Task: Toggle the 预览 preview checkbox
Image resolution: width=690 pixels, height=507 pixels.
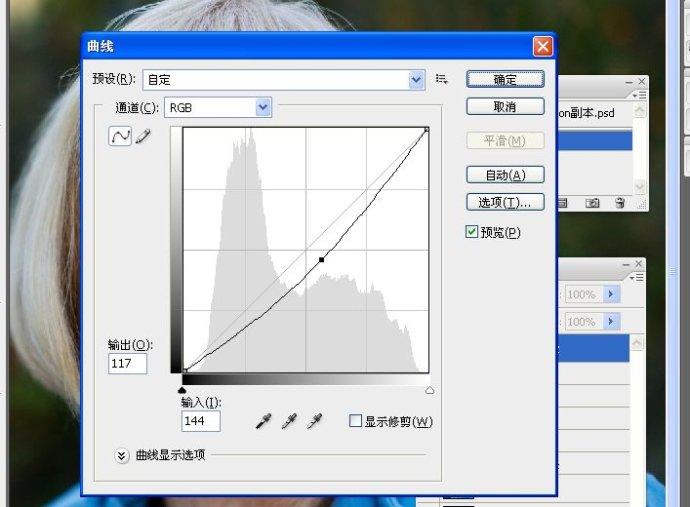Action: (x=471, y=231)
